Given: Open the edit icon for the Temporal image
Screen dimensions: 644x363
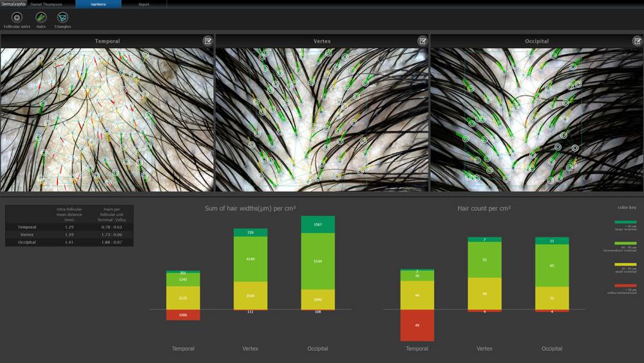Looking at the screenshot, I should pos(208,41).
